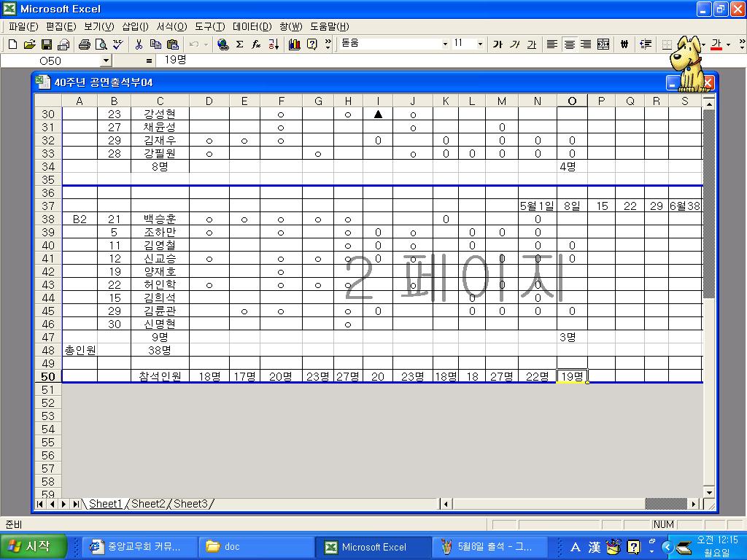Toggle italic formatting button
Viewport: 747px width, 560px height.
coord(515,44)
